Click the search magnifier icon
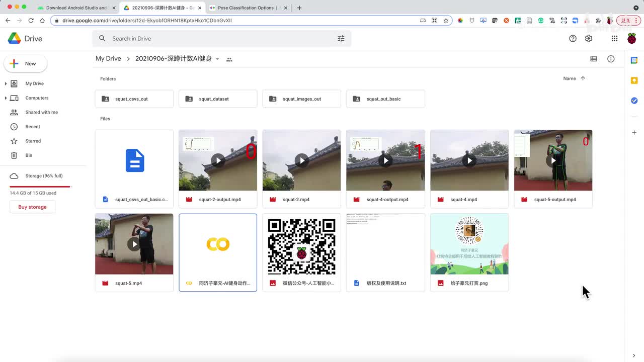644x362 pixels. [102, 38]
